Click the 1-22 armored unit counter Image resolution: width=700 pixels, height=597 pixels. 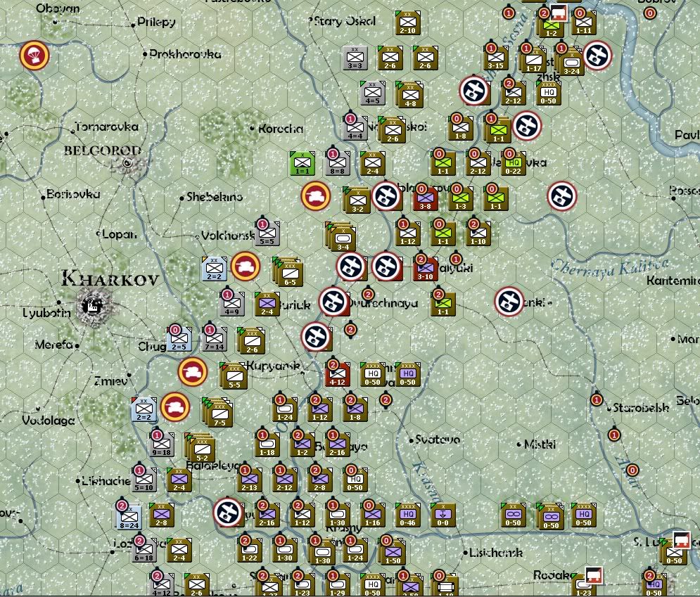(x=250, y=550)
